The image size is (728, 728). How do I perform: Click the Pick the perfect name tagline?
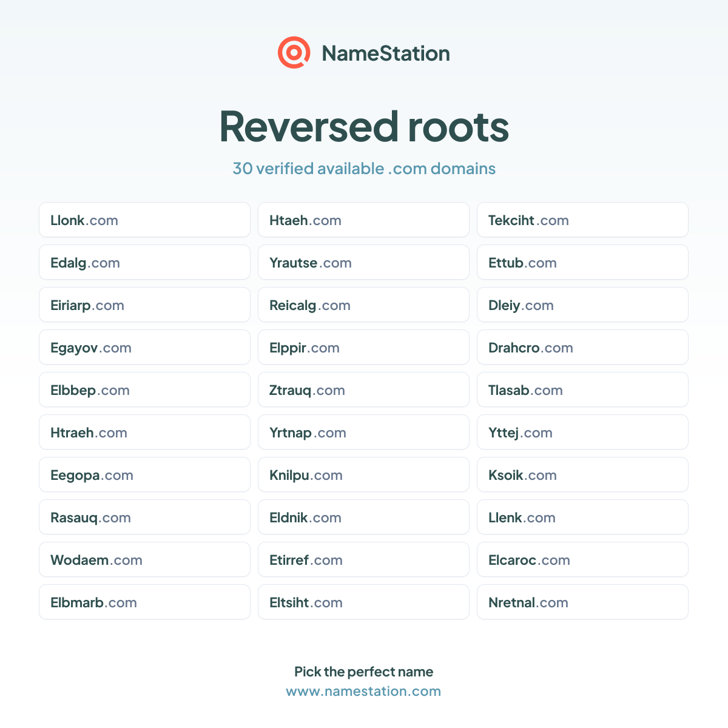pos(364,672)
